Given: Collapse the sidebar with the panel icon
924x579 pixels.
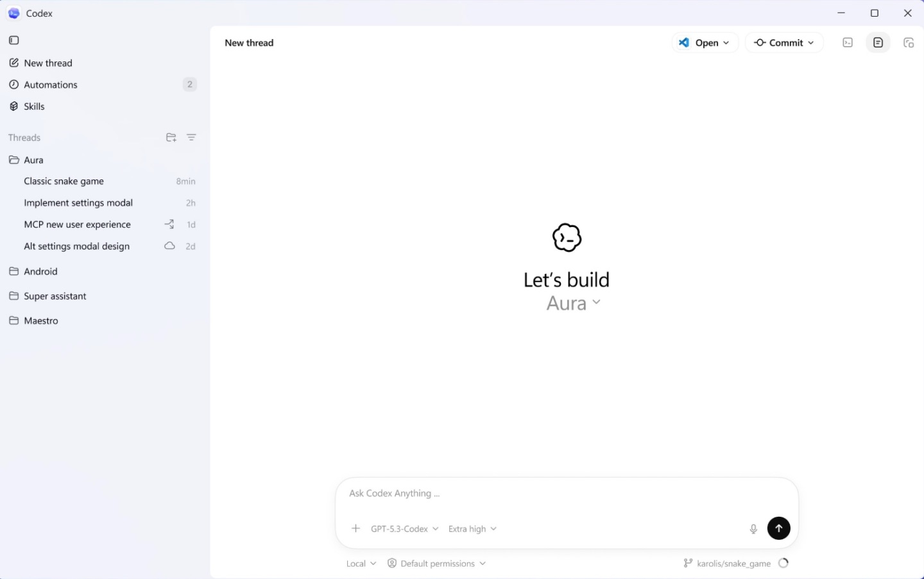Looking at the screenshot, I should point(13,40).
